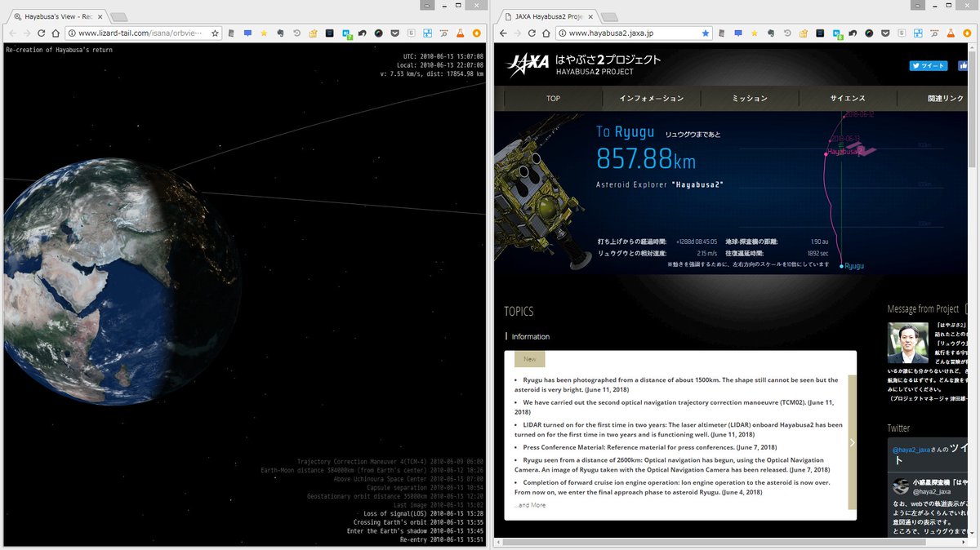
Task: Open Pocket extension in JAXA window
Action: click(885, 33)
